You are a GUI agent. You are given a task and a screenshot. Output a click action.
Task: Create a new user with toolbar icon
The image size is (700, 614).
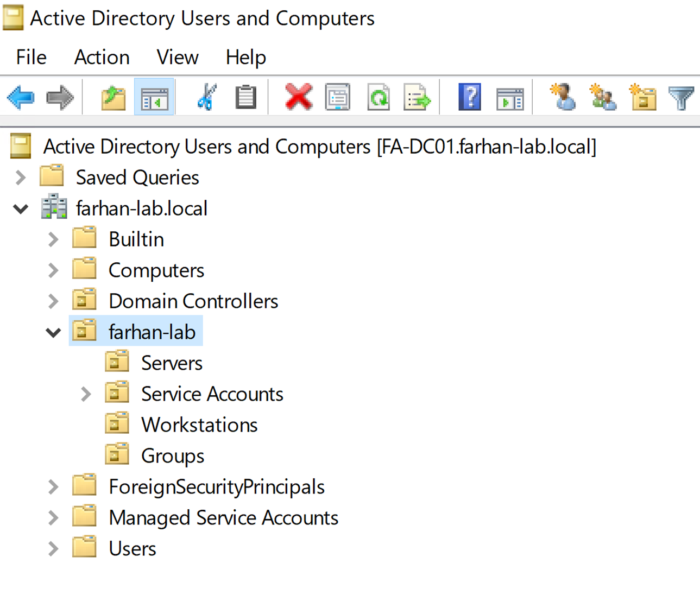[x=563, y=98]
